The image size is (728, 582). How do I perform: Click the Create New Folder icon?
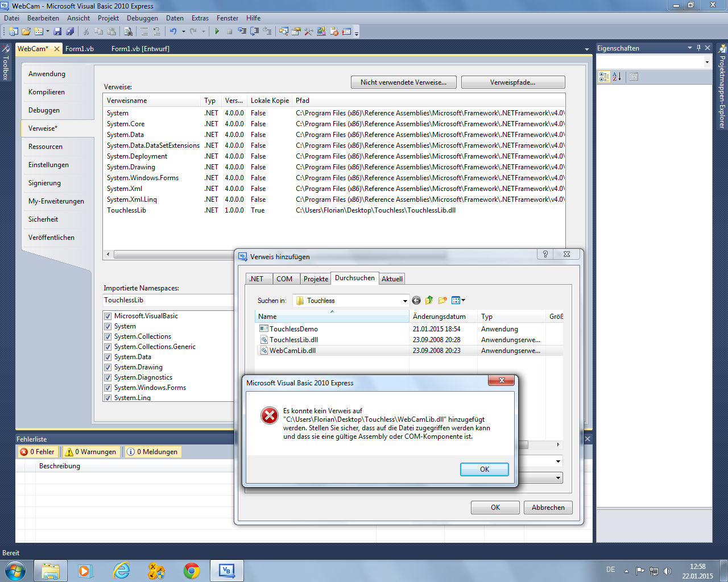click(x=442, y=300)
